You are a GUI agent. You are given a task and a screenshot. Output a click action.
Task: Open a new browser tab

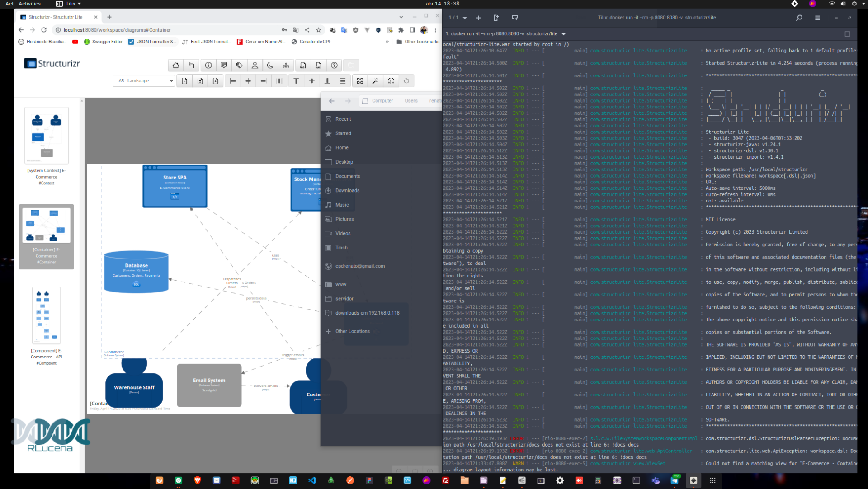click(x=109, y=17)
